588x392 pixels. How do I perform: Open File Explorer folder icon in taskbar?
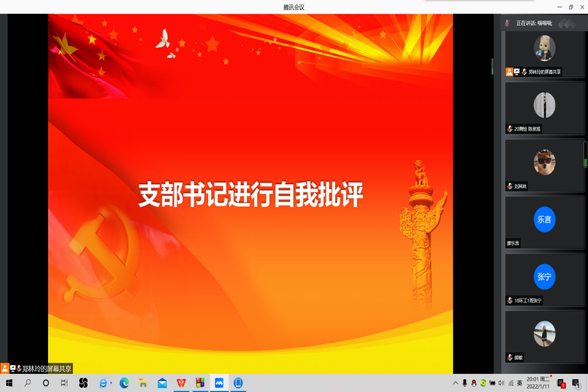coord(143,383)
